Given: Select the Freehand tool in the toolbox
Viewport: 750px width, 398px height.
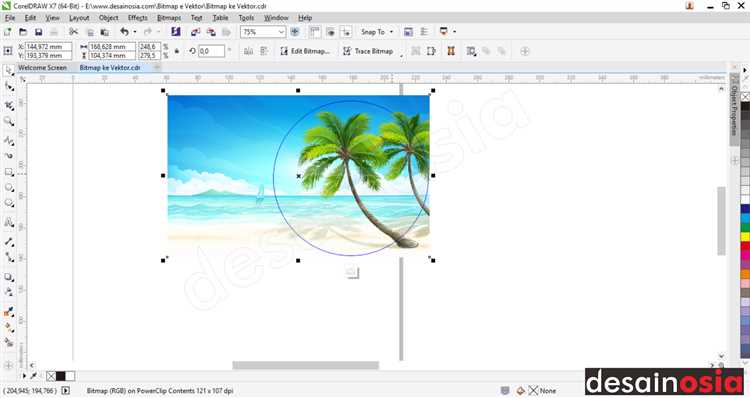Looking at the screenshot, I should tap(9, 140).
